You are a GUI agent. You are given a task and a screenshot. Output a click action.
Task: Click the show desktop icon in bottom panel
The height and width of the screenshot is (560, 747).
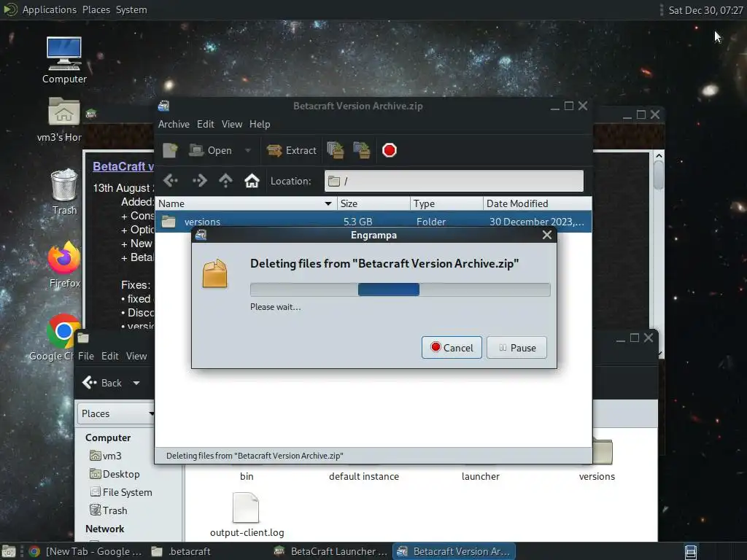tap(9, 551)
